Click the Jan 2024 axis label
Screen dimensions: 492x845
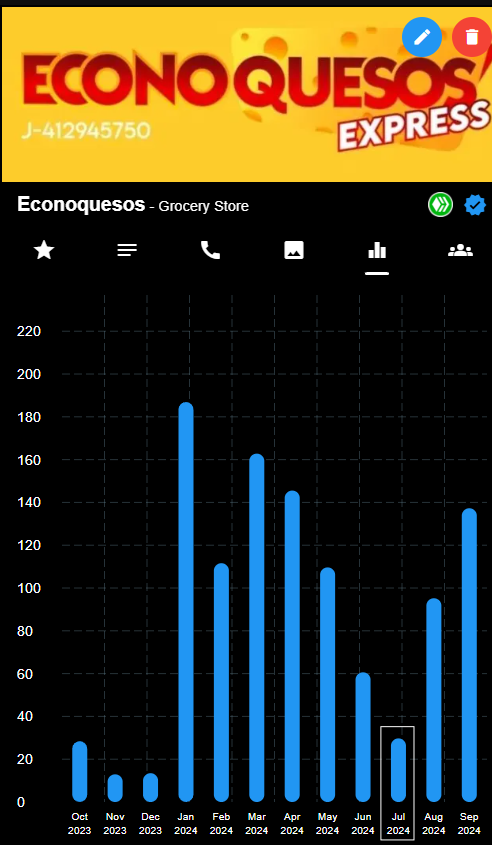[186, 823]
